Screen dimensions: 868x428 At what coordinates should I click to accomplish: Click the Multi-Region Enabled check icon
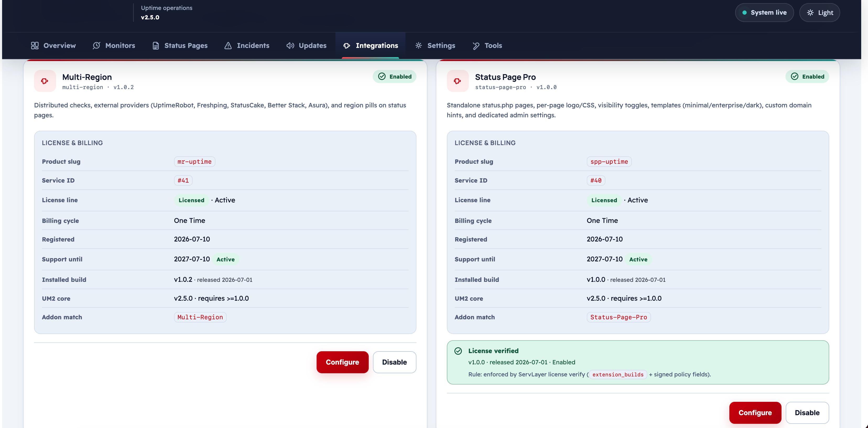[x=382, y=76]
